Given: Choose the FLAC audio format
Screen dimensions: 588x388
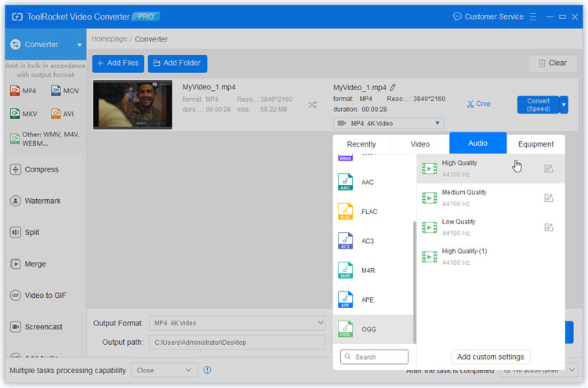Looking at the screenshot, I should tap(372, 212).
